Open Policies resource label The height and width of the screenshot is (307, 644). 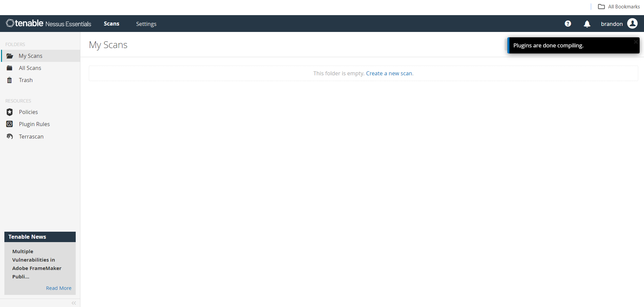tap(28, 112)
